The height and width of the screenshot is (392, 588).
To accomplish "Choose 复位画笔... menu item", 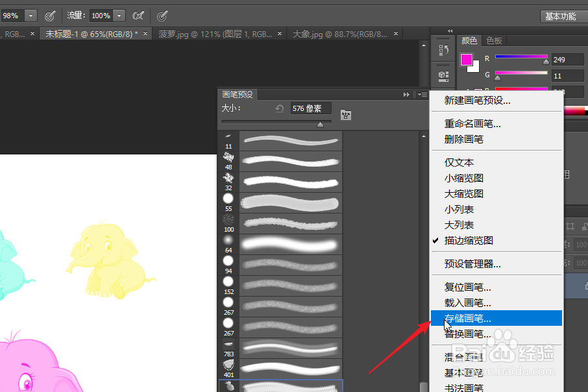I will [x=496, y=288].
